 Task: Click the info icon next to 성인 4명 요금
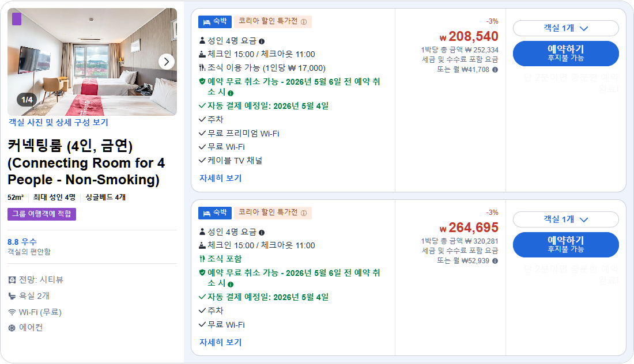click(x=262, y=40)
